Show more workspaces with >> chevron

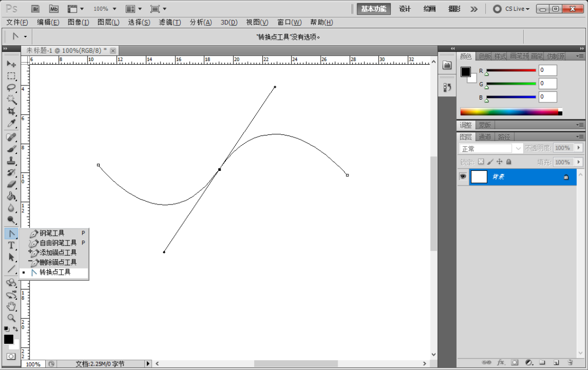coord(474,9)
